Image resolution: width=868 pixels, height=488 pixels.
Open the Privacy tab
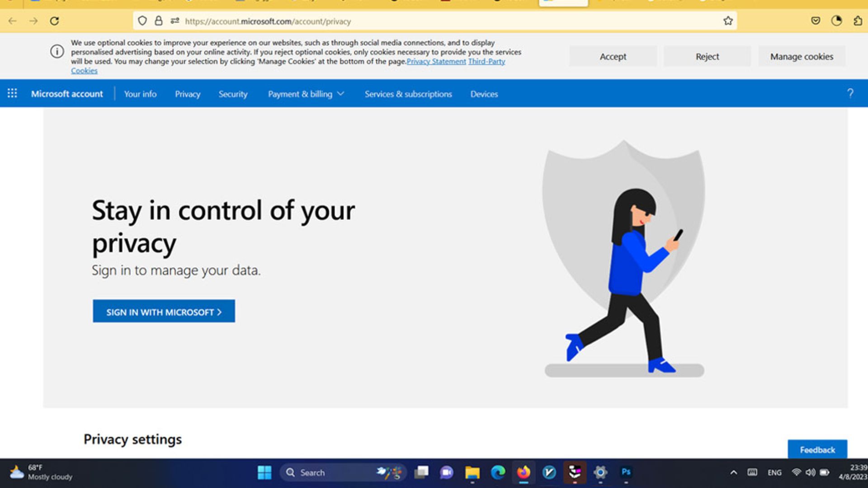[188, 94]
